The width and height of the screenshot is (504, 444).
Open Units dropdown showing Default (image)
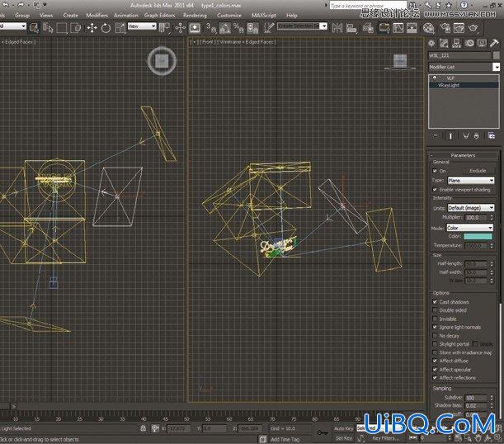click(x=470, y=208)
